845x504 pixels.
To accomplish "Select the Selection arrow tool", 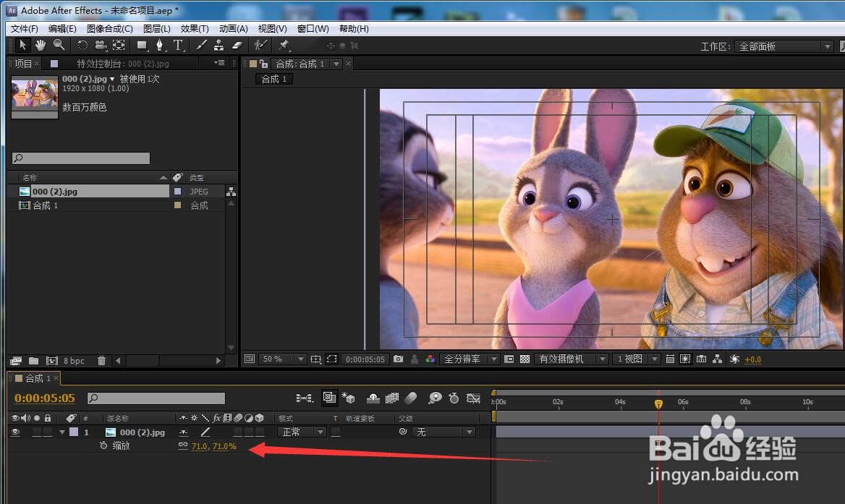I will (22, 46).
